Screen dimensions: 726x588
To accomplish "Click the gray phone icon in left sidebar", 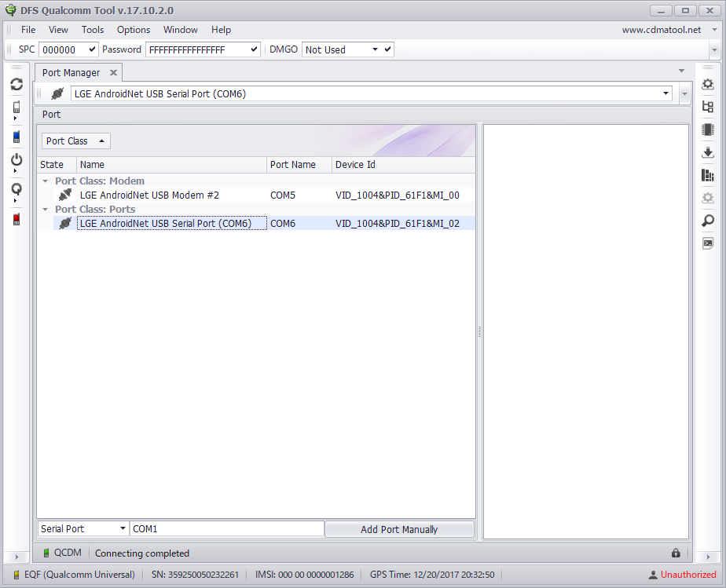I will [16, 108].
